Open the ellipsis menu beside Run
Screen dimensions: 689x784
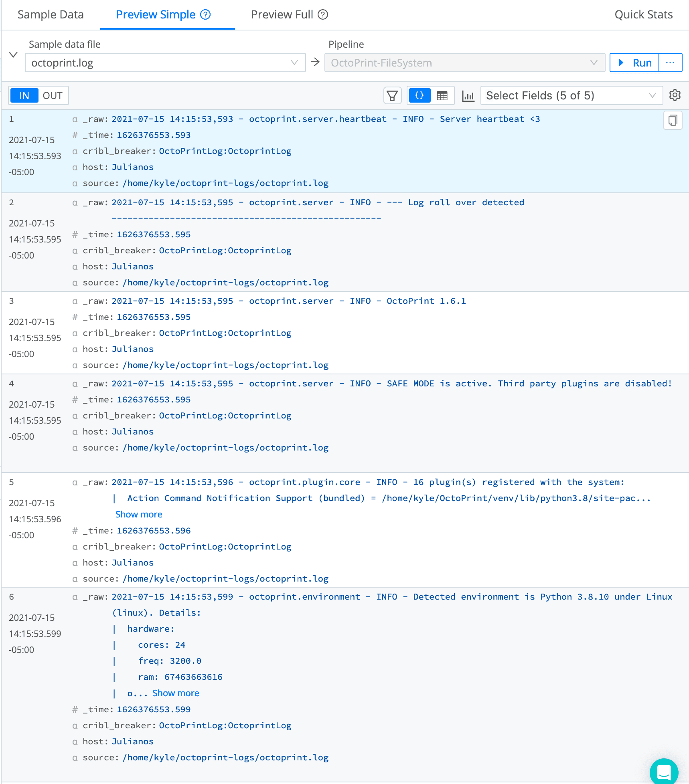(670, 63)
